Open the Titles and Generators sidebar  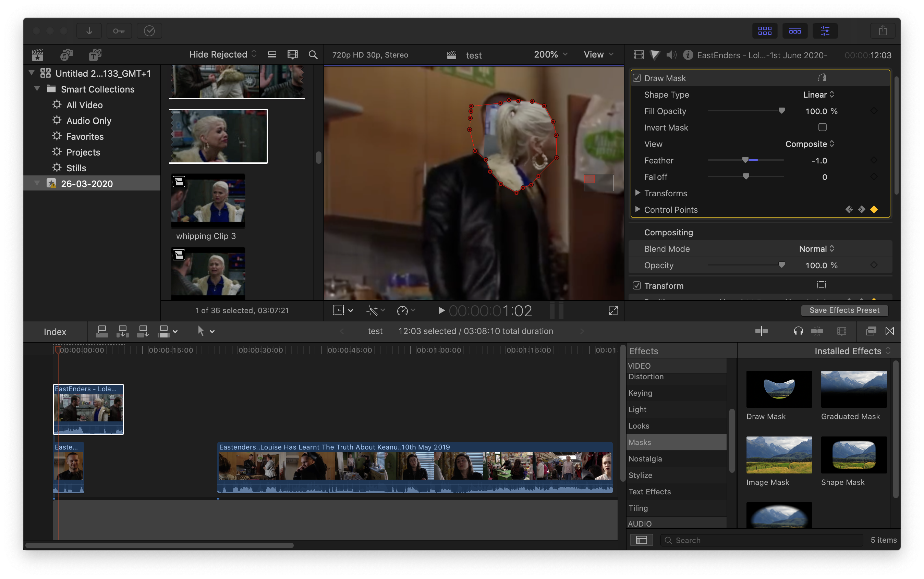pyautogui.click(x=95, y=55)
